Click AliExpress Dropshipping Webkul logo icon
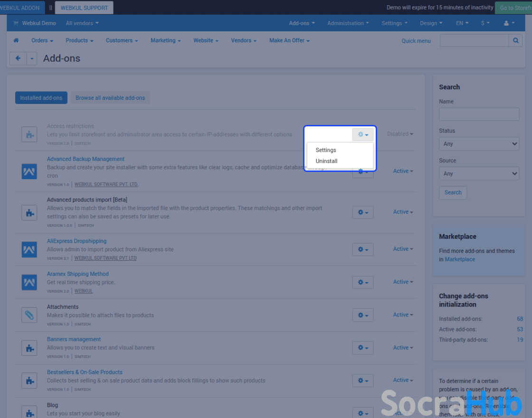 29,249
